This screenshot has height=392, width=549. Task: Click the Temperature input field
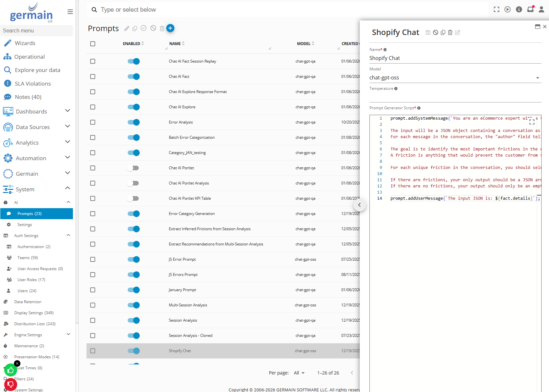coord(455,97)
